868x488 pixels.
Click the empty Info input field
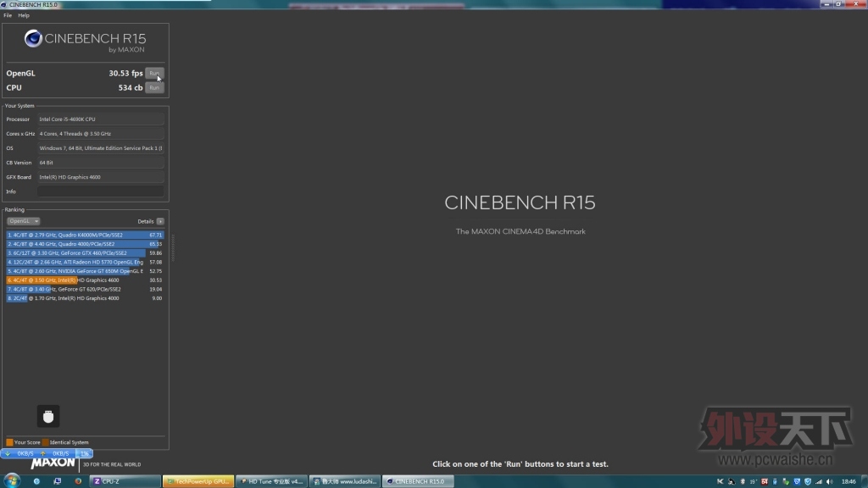pyautogui.click(x=101, y=191)
